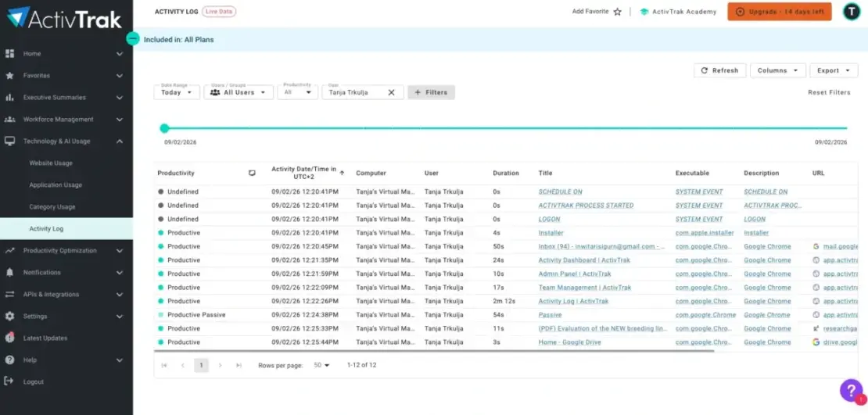Click the Help question mark icon in sidebar

pyautogui.click(x=9, y=360)
